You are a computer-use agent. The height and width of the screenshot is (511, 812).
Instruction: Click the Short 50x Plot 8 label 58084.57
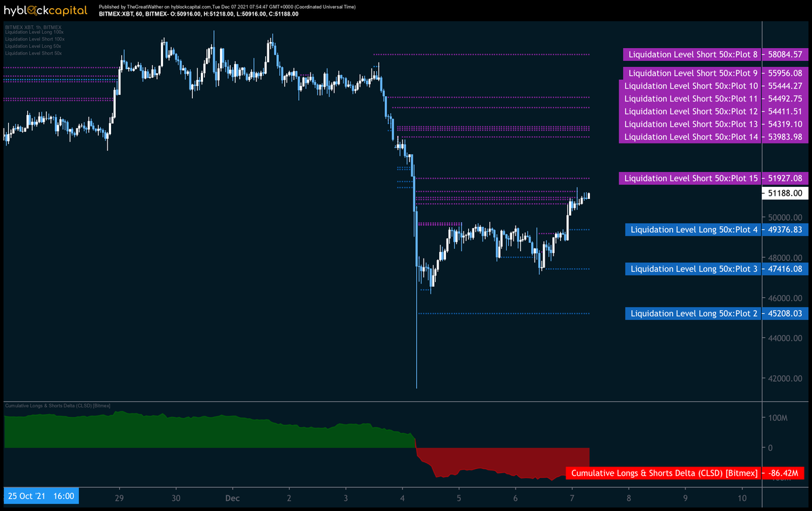pyautogui.click(x=715, y=54)
